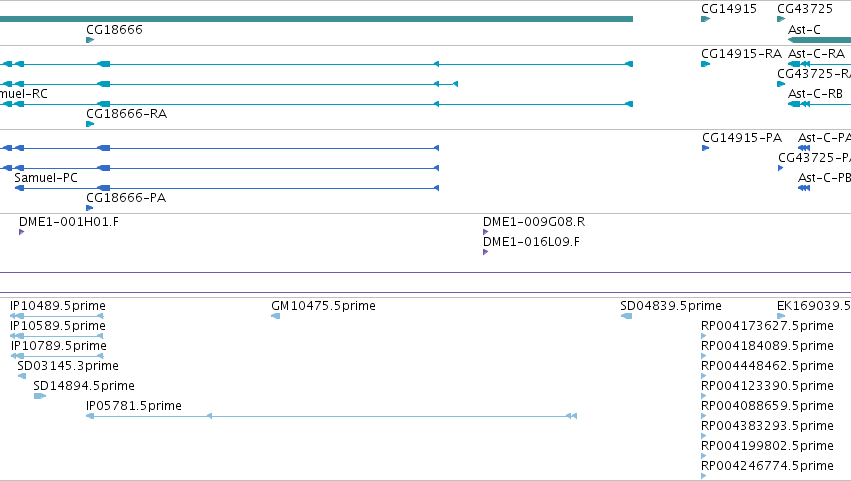
Task: Select the Ast-C-RB transcript glyph
Action: (x=820, y=104)
